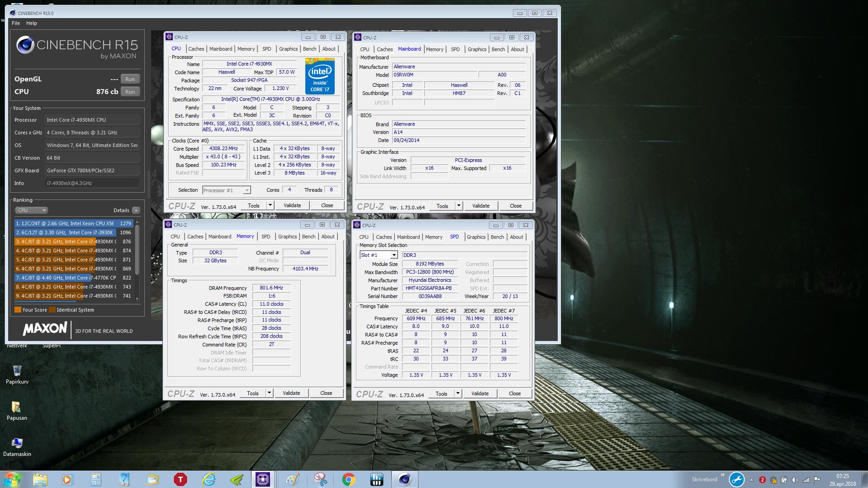Image resolution: width=868 pixels, height=488 pixels.
Task: Open the Papusan folder desktop icon
Action: pos(17,411)
